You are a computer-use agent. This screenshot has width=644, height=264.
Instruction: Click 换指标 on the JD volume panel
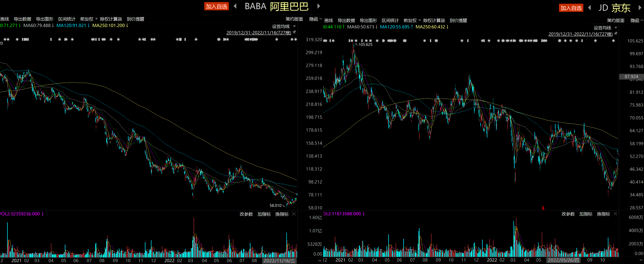[x=604, y=214]
